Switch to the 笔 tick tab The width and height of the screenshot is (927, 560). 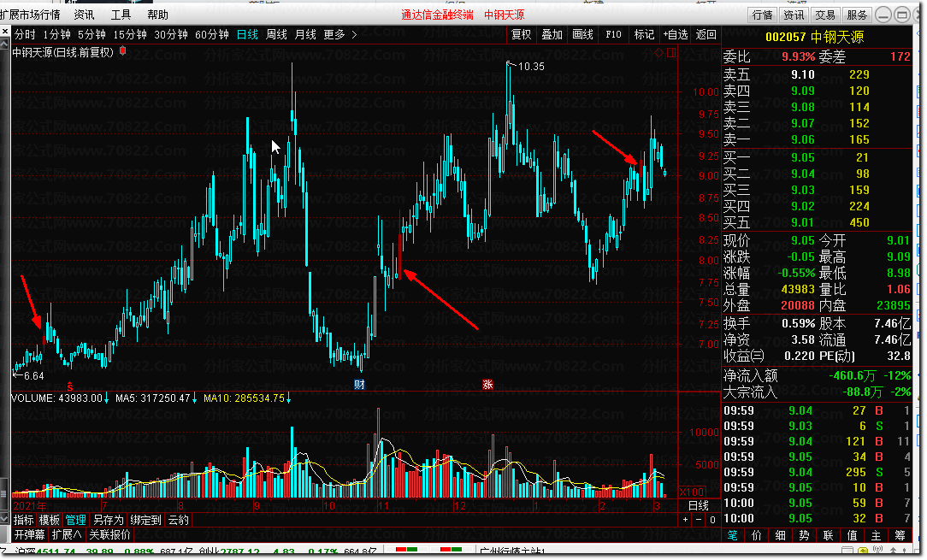tap(733, 535)
